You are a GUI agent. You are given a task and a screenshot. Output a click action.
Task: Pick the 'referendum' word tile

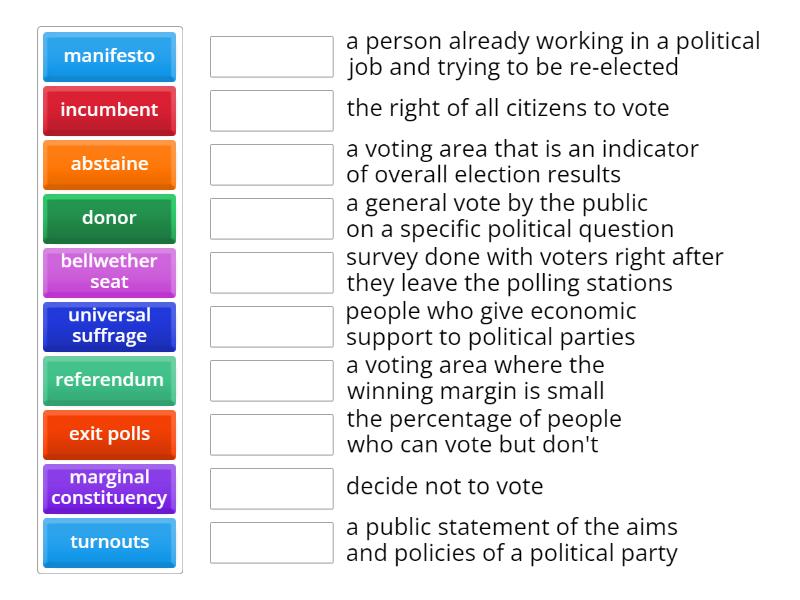(x=109, y=380)
